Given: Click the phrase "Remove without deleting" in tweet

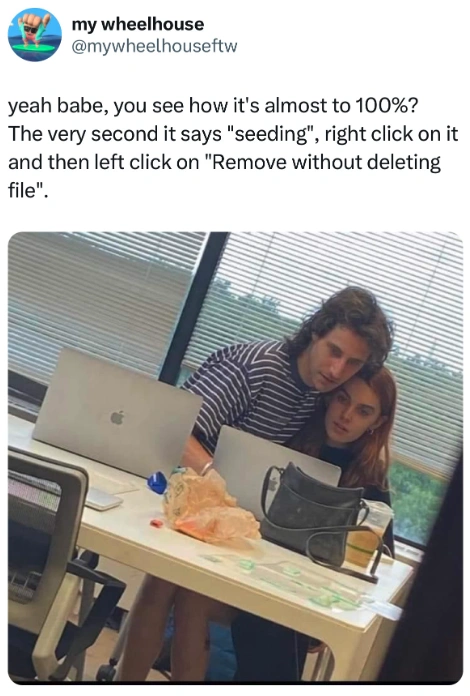Looking at the screenshot, I should [x=324, y=162].
